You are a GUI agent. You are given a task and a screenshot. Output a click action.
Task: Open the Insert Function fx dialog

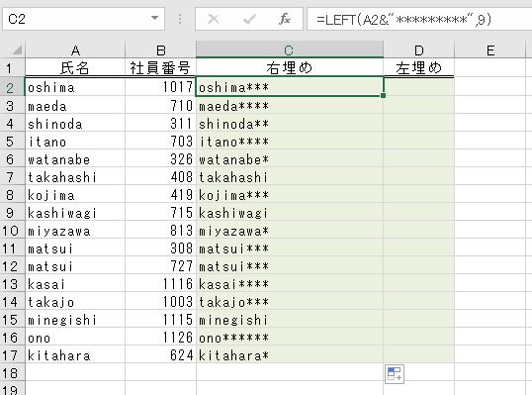pos(285,19)
